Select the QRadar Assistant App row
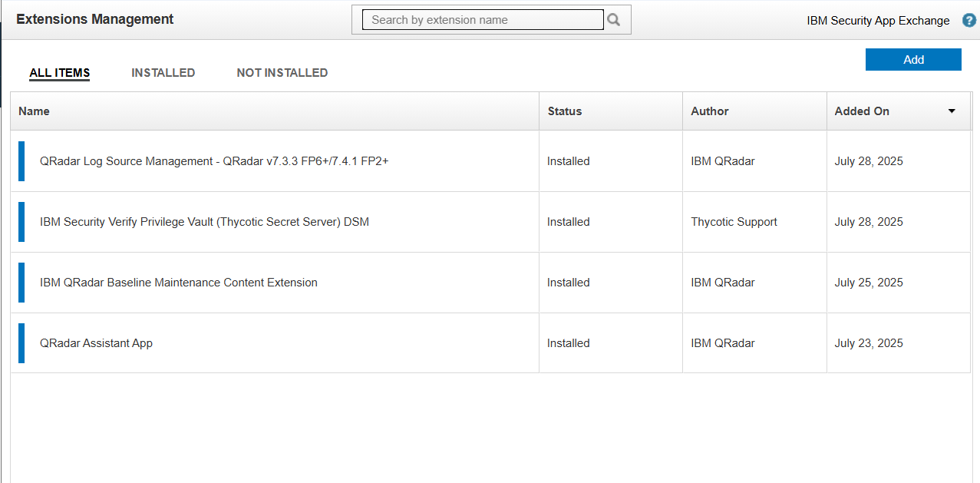The image size is (980, 483). coord(96,343)
